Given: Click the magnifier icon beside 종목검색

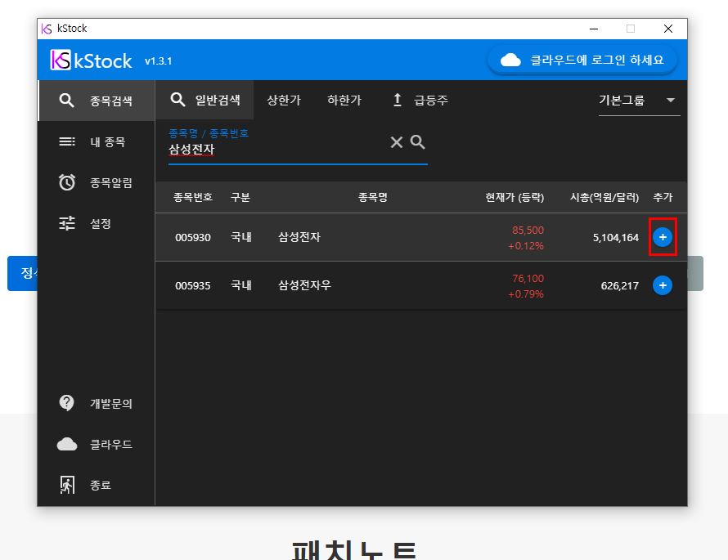Looking at the screenshot, I should click(67, 101).
